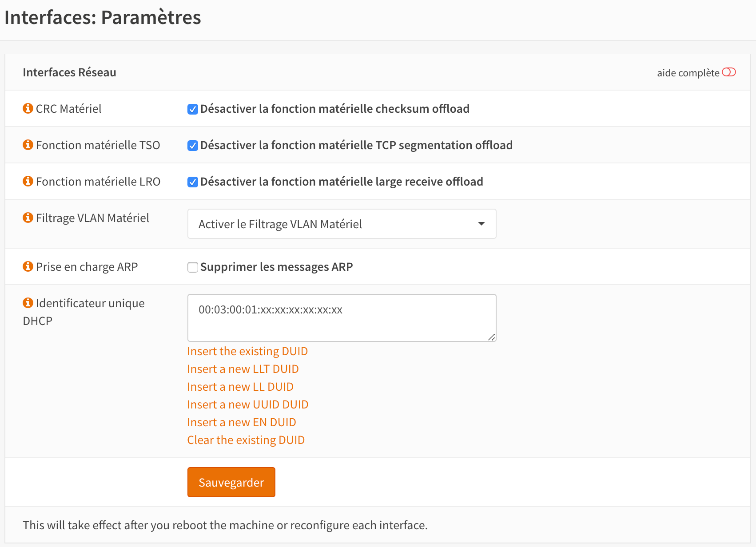Insert a new LL DUID
This screenshot has width=756, height=547.
click(x=240, y=387)
